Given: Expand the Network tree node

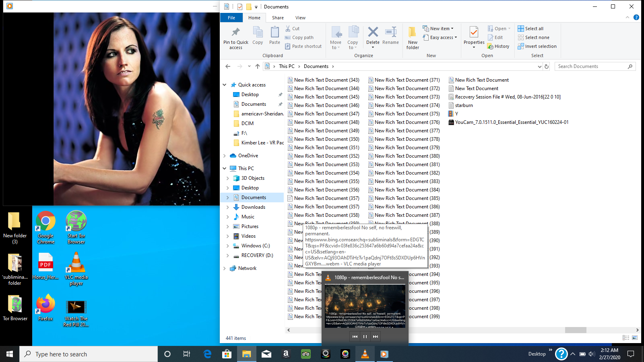Looking at the screenshot, I should click(x=225, y=268).
